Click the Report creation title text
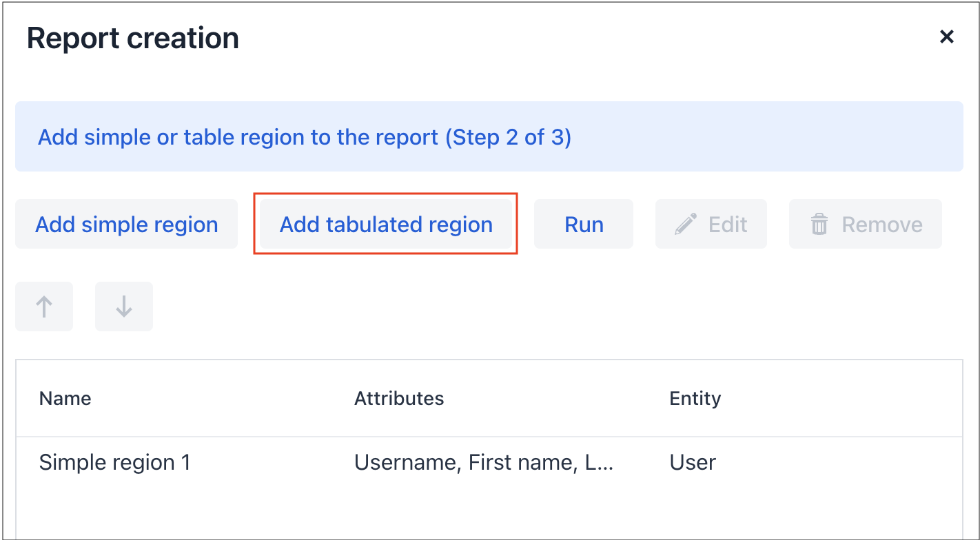 pos(133,38)
